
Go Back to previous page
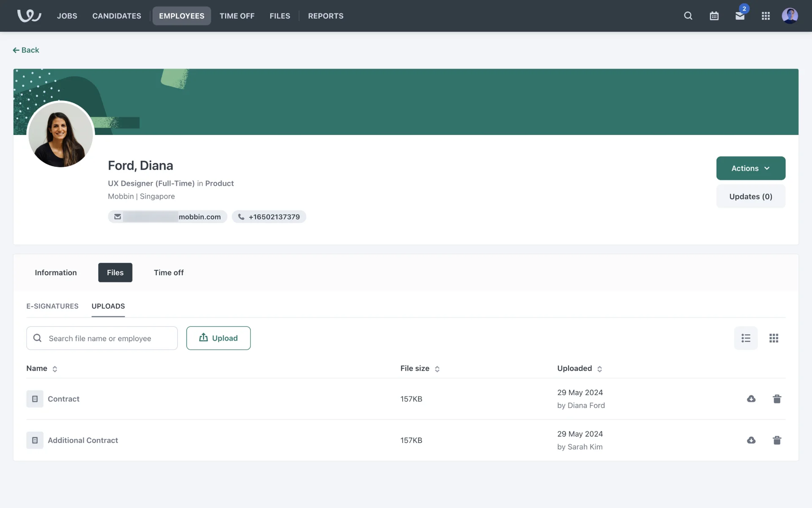point(26,50)
